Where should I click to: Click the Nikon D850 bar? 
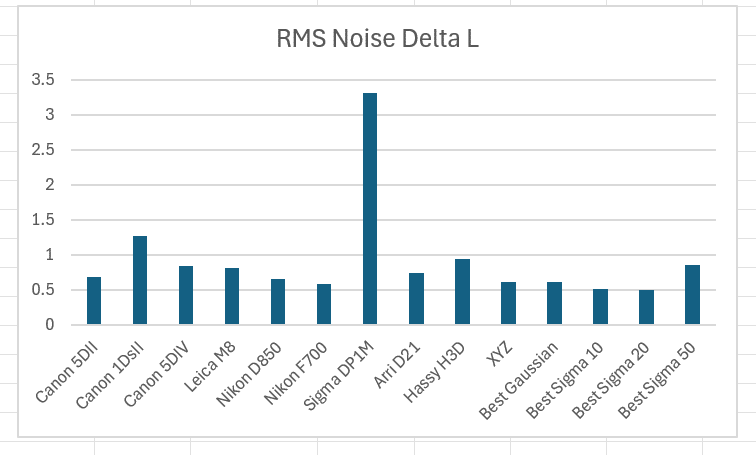click(278, 301)
